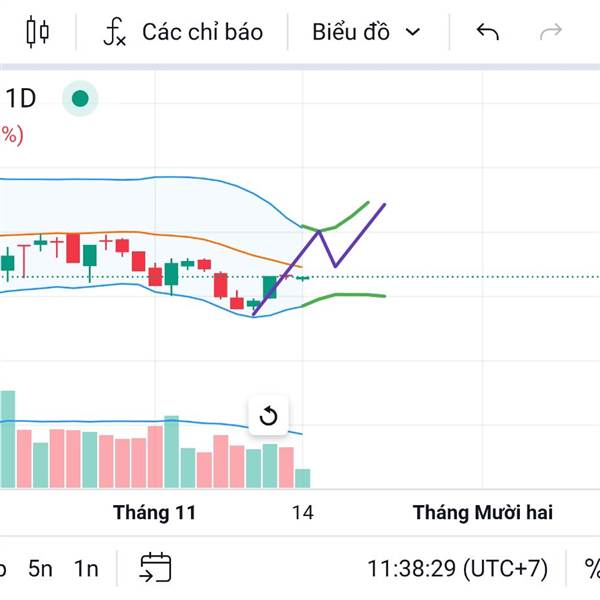Select the orange middle band line
Image resolution: width=600 pixels, height=600 pixels.
pos(200,238)
